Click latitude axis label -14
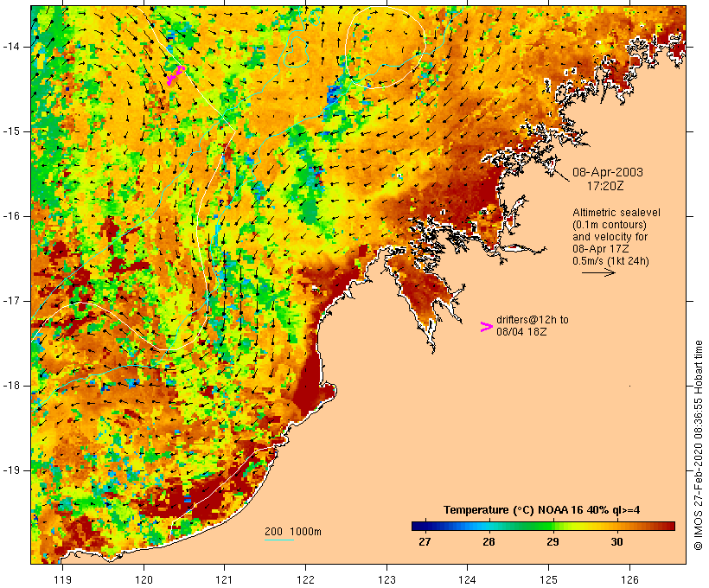 (11, 47)
